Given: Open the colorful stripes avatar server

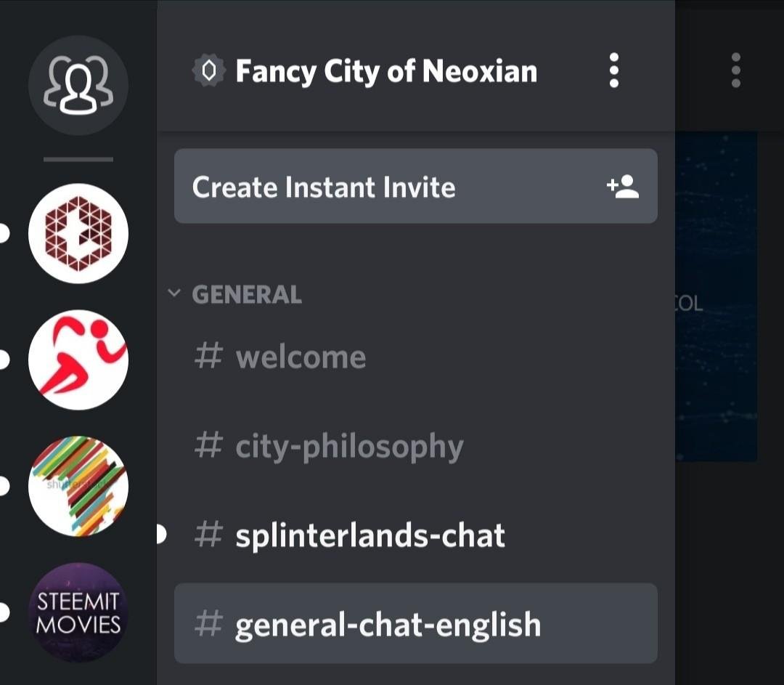Looking at the screenshot, I should pyautogui.click(x=78, y=486).
